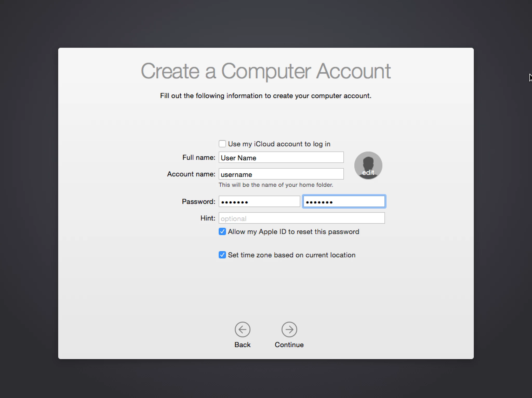
Task: Uncheck Allow my Apple ID reset checkbox
Action: (222, 231)
